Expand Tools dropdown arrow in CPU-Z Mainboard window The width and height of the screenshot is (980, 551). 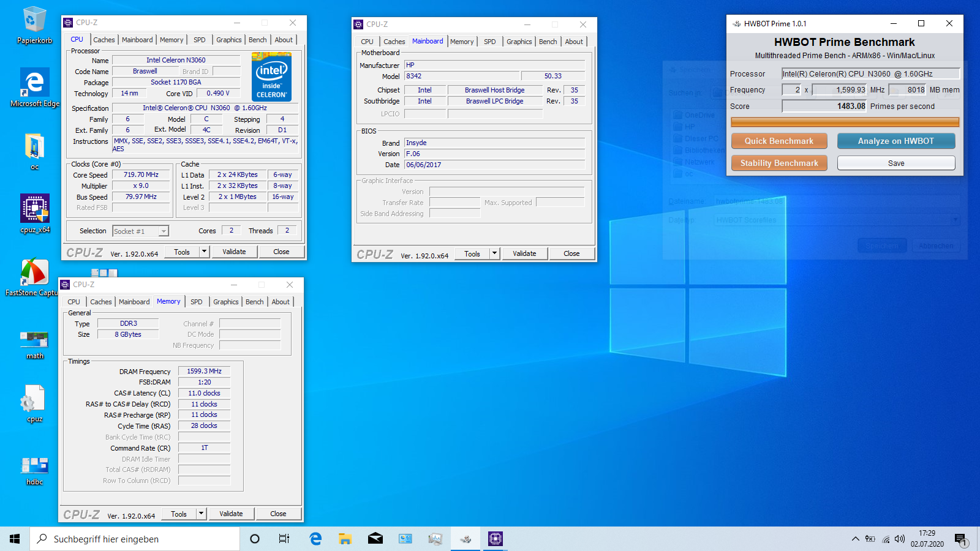pos(494,253)
